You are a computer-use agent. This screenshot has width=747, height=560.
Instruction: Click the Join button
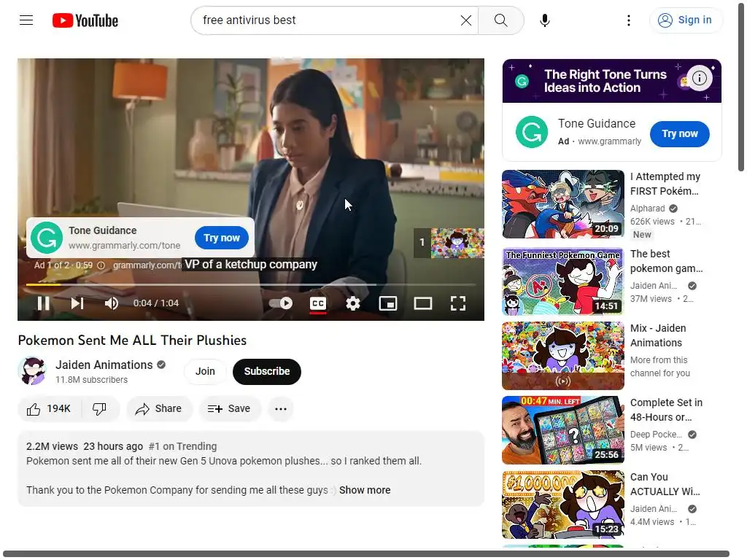[205, 371]
